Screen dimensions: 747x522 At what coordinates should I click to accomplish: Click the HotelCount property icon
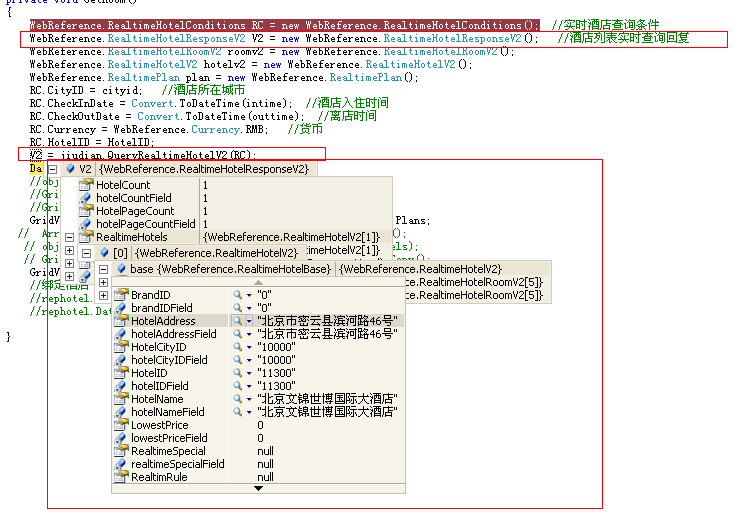(86, 184)
